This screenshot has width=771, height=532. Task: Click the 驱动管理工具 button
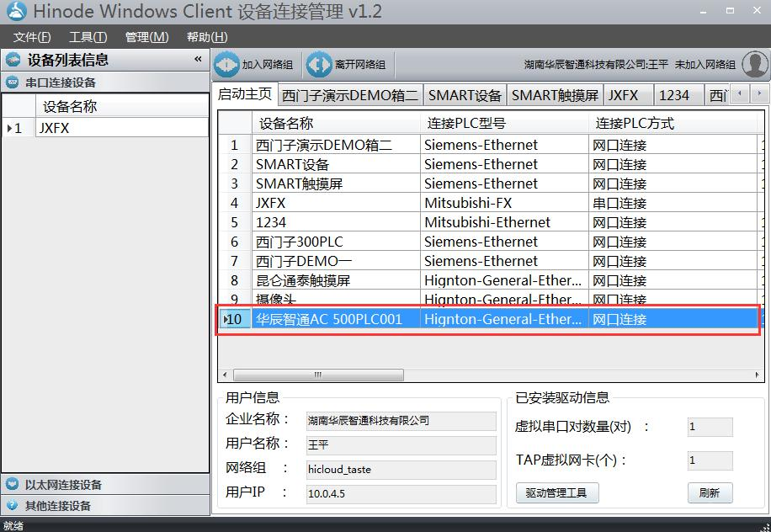556,493
